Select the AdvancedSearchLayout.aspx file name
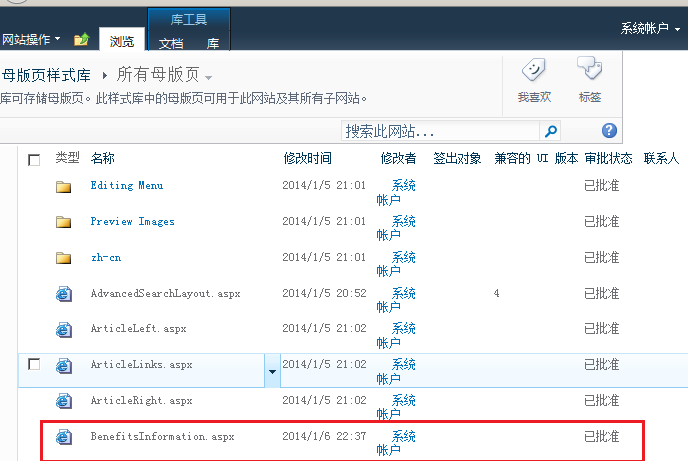The image size is (688, 461). pyautogui.click(x=165, y=293)
